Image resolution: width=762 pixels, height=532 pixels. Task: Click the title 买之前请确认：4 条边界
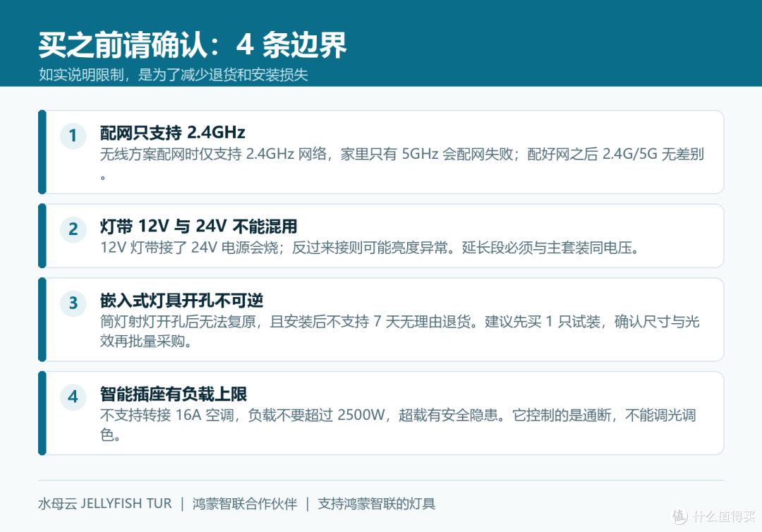(193, 45)
